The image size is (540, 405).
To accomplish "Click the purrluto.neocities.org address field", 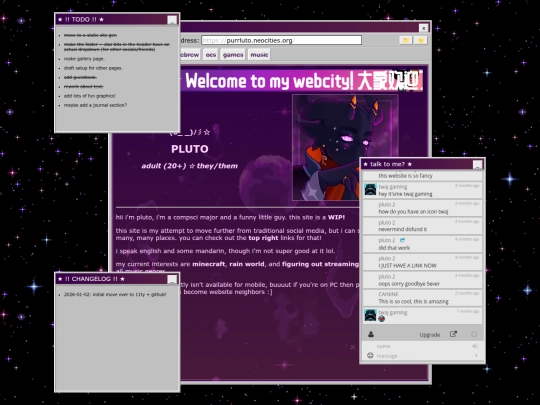I will point(281,40).
